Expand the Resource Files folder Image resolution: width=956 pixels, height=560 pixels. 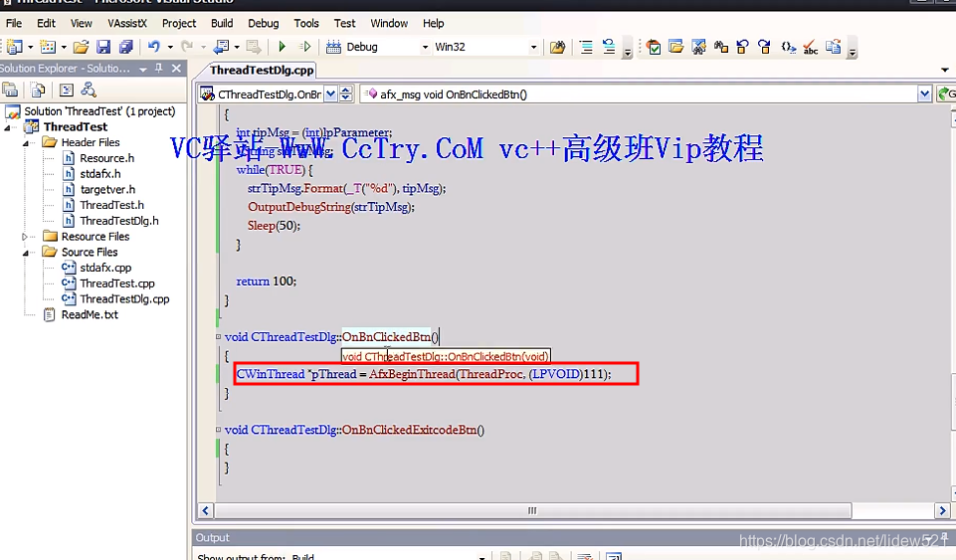(x=25, y=237)
